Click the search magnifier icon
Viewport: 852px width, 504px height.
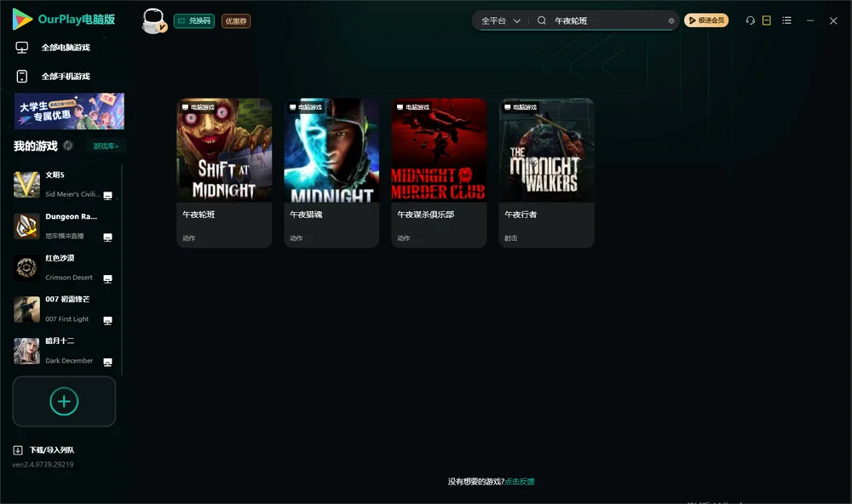pos(542,20)
